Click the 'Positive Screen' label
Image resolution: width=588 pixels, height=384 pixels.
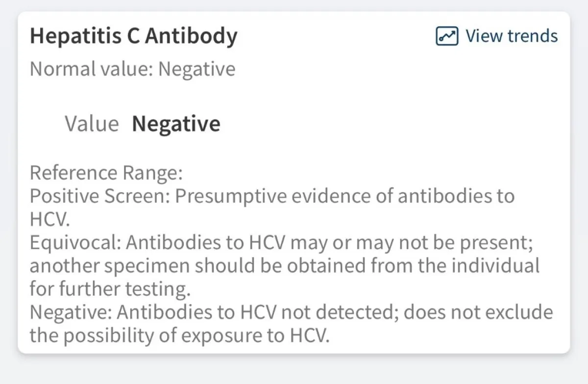point(99,196)
